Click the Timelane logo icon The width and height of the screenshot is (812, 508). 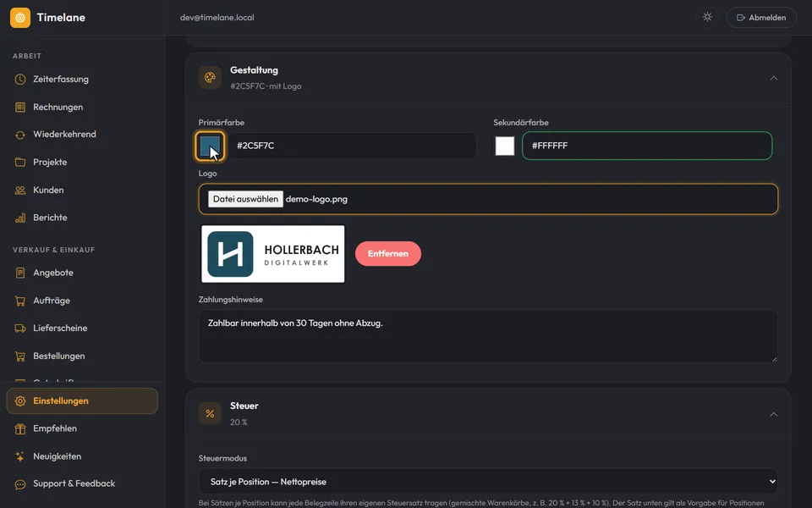20,18
